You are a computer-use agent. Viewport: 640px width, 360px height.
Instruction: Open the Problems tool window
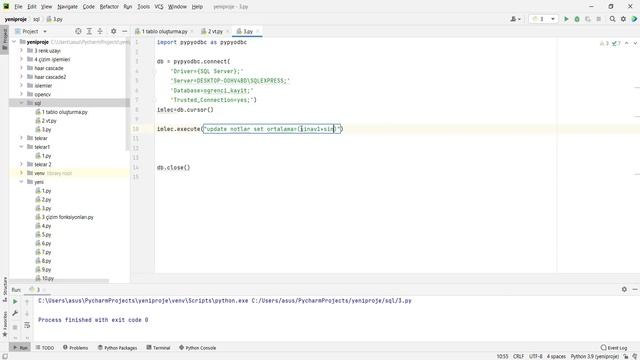tap(76, 348)
